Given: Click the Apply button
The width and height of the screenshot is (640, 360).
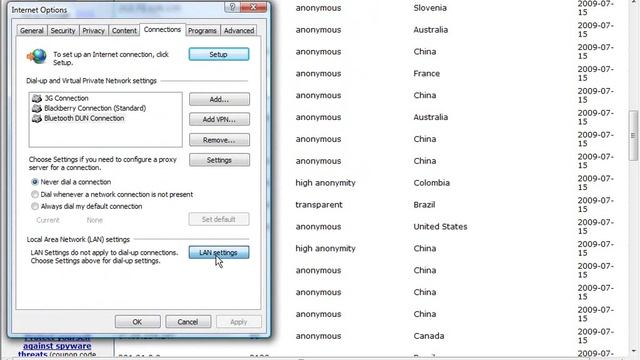Looking at the screenshot, I should [x=239, y=322].
